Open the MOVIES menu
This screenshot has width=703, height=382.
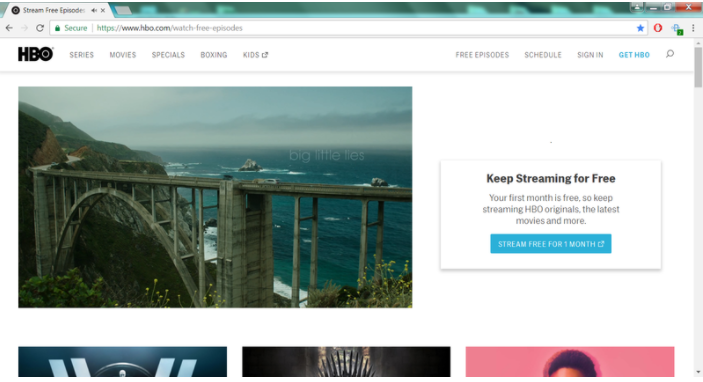coord(123,55)
